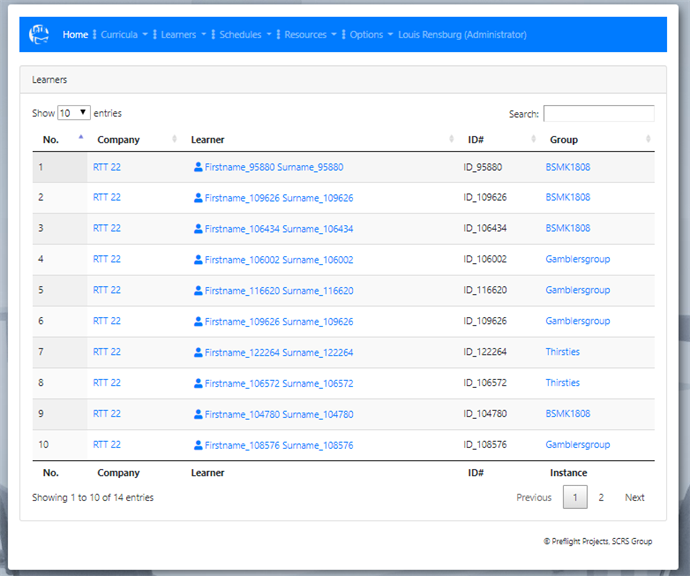Click person icon beside Firstname_106434
690x576 pixels.
pyautogui.click(x=198, y=229)
